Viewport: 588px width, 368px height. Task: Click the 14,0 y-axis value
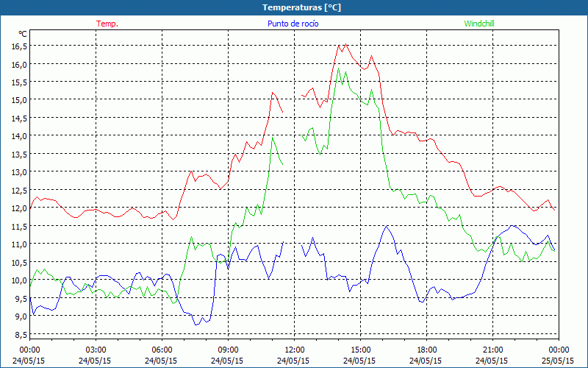[x=20, y=136]
